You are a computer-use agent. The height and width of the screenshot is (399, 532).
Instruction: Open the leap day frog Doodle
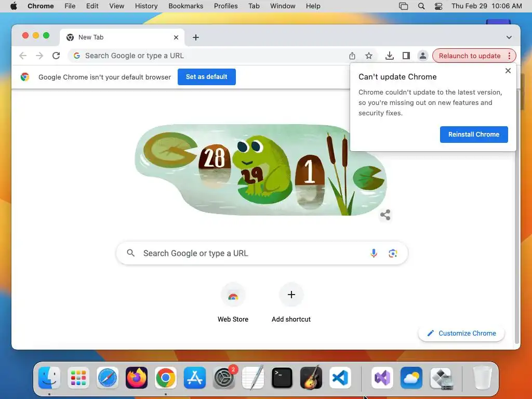coord(261,170)
